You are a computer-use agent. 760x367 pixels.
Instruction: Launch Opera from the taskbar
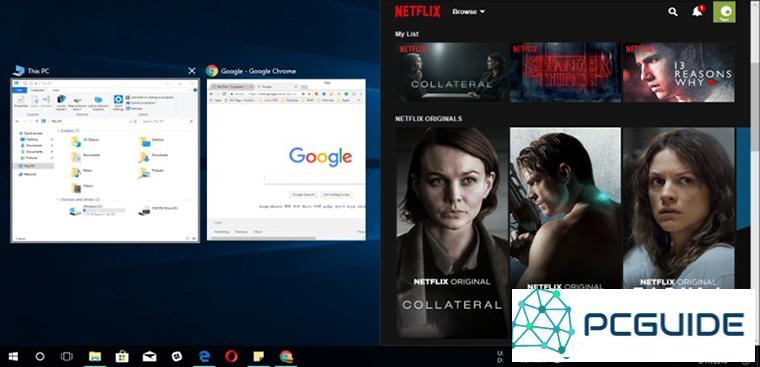[231, 356]
